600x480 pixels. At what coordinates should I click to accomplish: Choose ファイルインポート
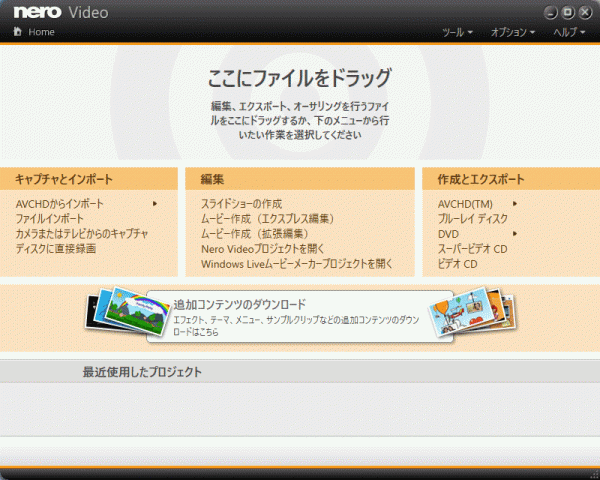click(x=49, y=219)
